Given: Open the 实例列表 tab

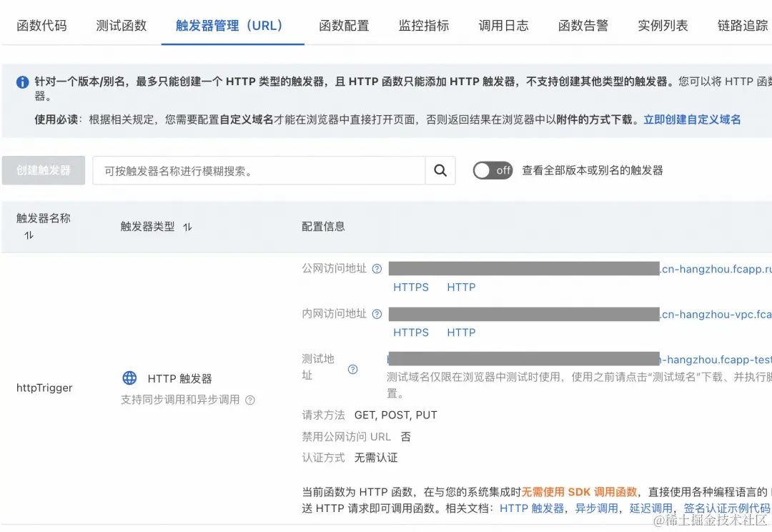Looking at the screenshot, I should coord(661,24).
